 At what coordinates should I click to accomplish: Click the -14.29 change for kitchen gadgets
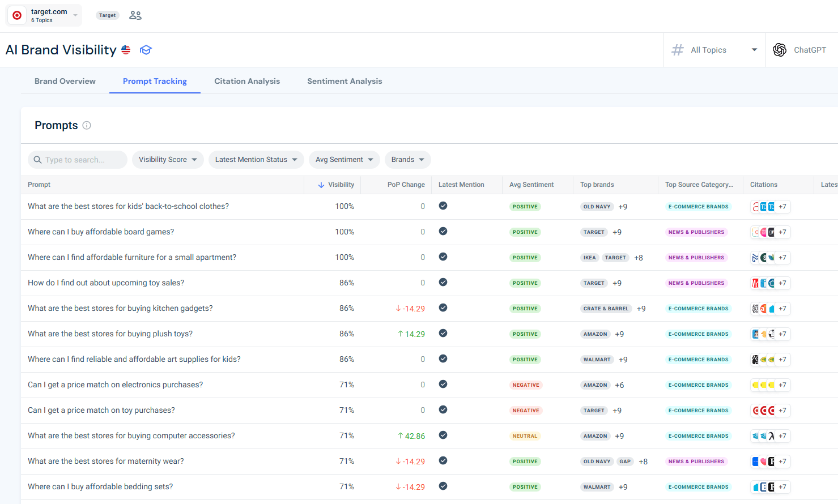tap(410, 309)
